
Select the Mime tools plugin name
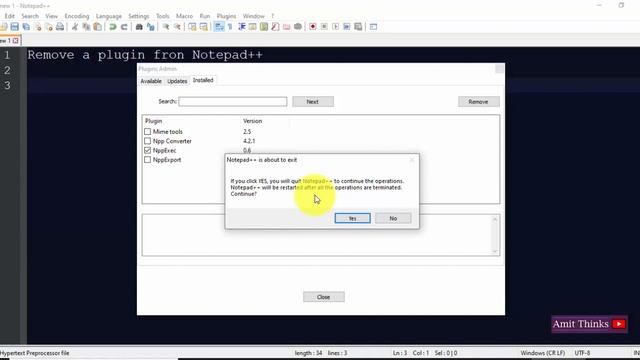[x=168, y=131]
